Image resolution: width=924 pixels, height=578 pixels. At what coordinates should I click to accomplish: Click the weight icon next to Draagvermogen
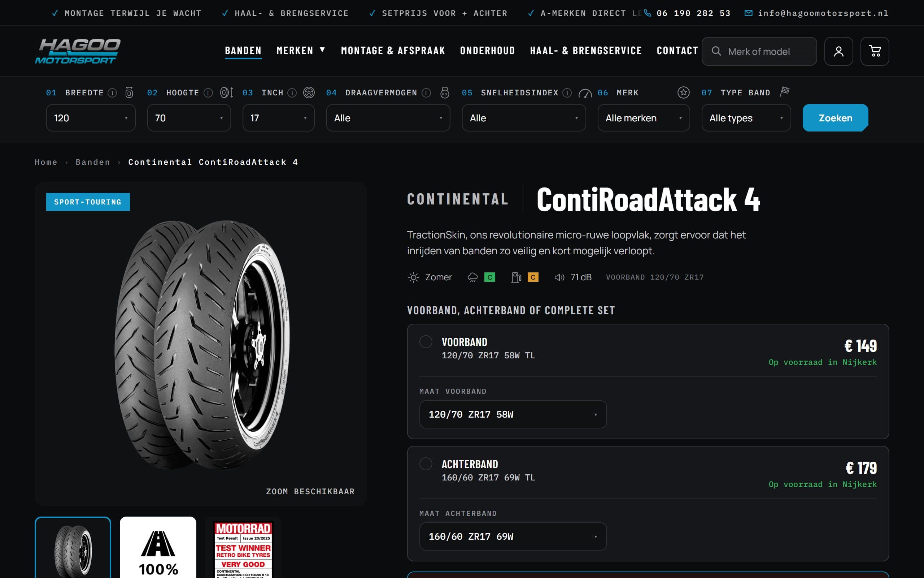click(x=445, y=92)
